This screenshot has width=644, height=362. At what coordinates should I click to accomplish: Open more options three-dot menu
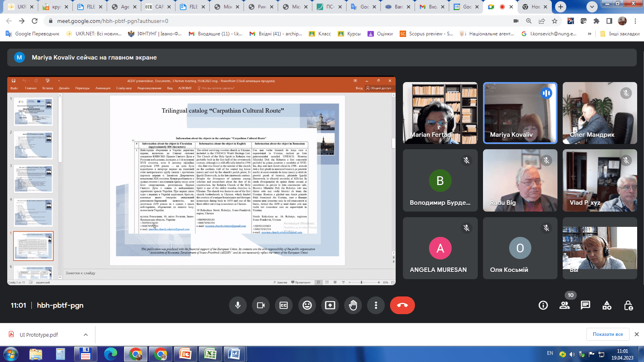(x=376, y=305)
